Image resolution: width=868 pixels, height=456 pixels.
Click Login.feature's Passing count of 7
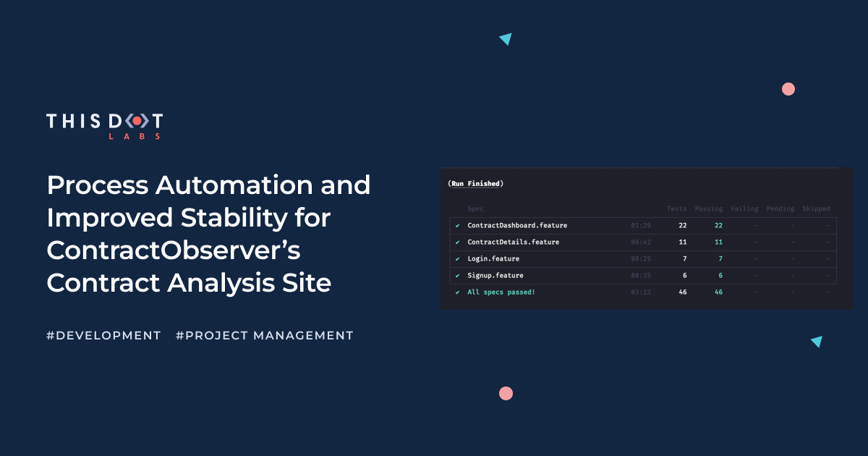[x=720, y=258]
